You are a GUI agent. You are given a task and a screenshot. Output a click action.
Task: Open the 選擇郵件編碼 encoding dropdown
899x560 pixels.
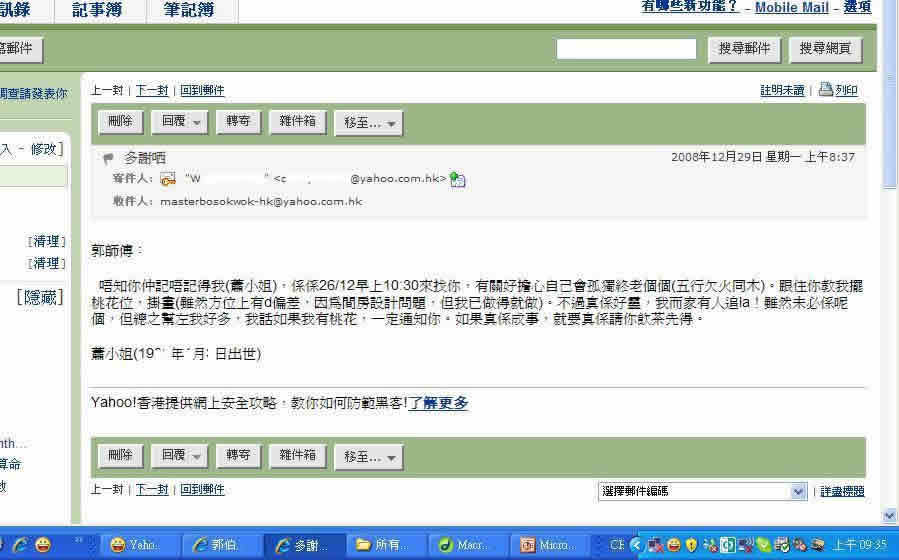click(702, 491)
